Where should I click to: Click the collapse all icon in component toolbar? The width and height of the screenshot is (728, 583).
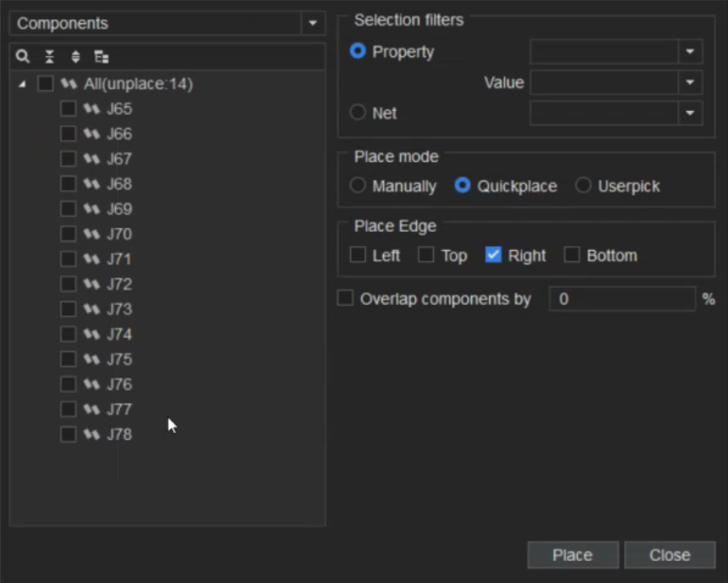(x=49, y=57)
